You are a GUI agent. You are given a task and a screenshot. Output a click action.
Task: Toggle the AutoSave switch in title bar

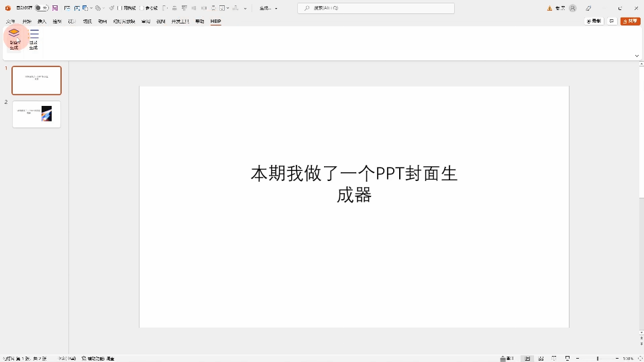(x=42, y=8)
